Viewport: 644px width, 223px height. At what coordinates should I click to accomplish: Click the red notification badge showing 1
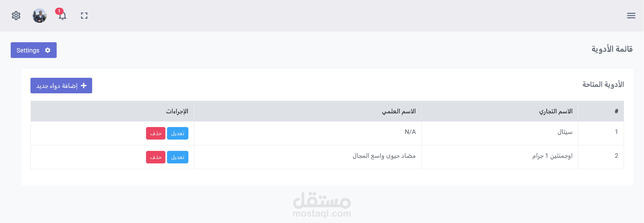59,11
